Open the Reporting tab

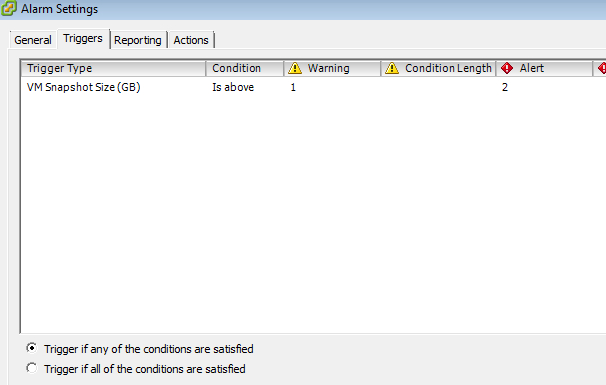tap(138, 40)
